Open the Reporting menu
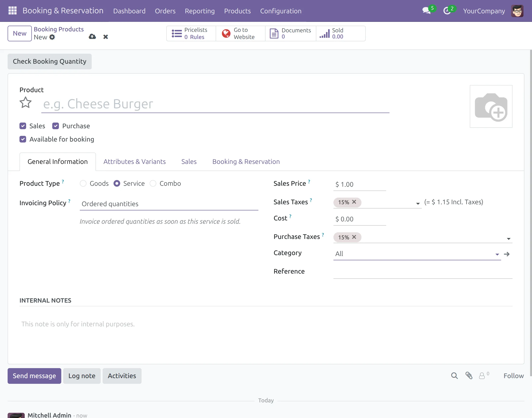The width and height of the screenshot is (532, 418). tap(200, 11)
